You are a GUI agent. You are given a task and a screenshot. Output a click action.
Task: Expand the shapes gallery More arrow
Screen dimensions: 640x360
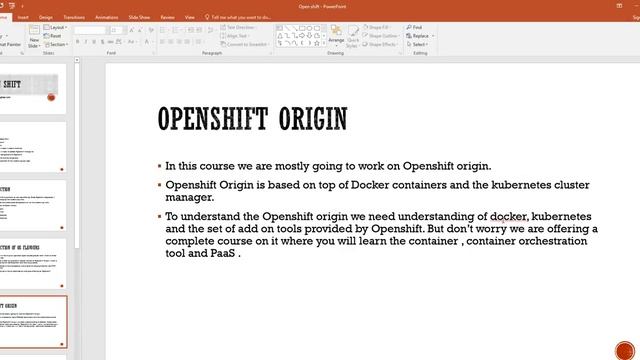324,44
